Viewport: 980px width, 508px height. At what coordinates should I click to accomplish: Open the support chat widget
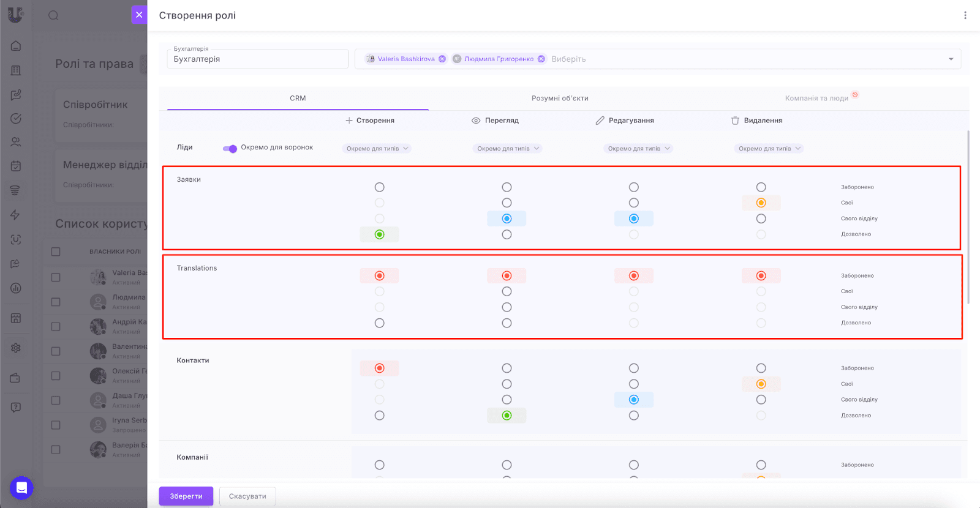click(21, 488)
